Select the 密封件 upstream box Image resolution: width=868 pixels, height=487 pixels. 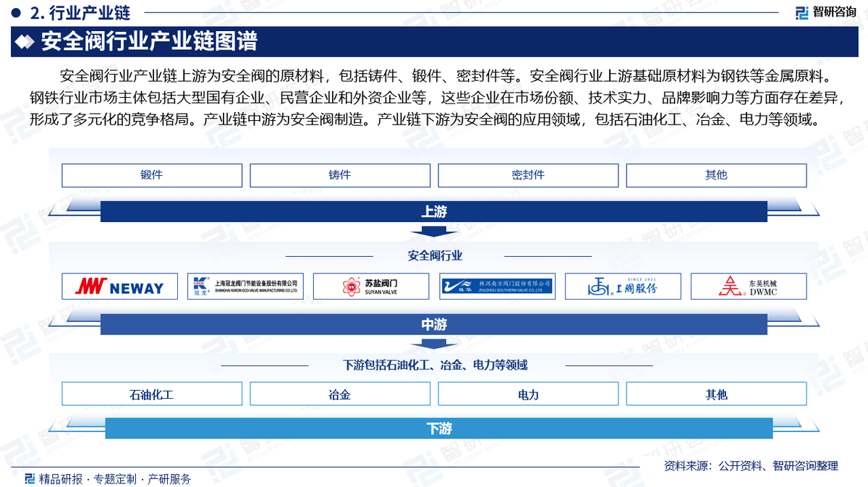point(528,175)
